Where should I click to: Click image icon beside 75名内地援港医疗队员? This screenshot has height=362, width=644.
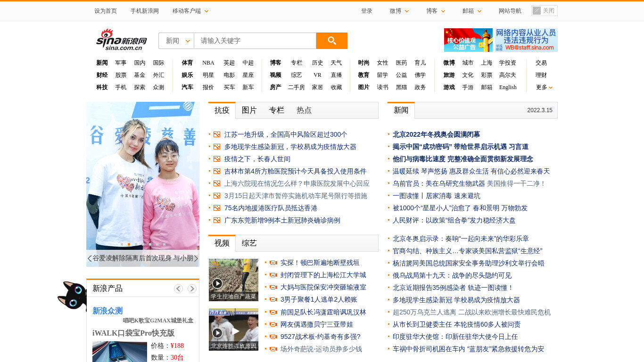coord(217,208)
